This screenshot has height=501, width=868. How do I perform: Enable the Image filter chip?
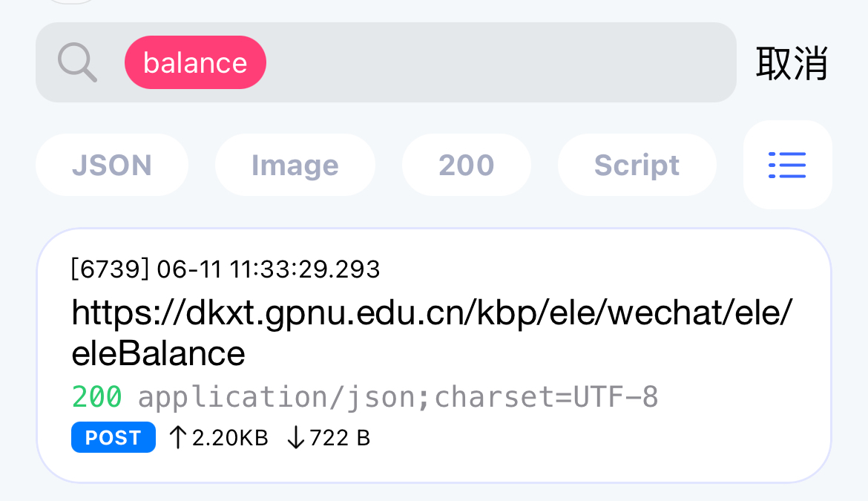(x=295, y=165)
